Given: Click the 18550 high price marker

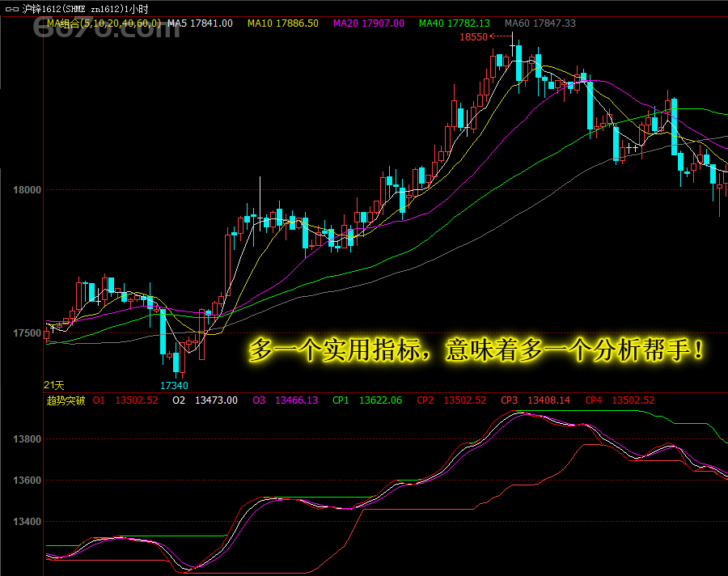Looking at the screenshot, I should [473, 37].
